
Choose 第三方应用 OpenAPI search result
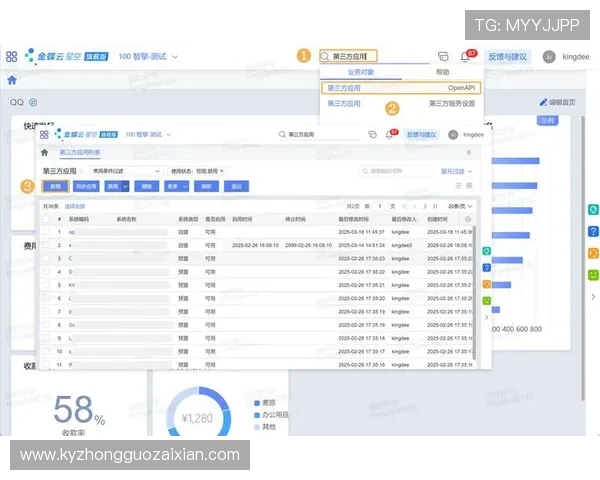[x=401, y=88]
